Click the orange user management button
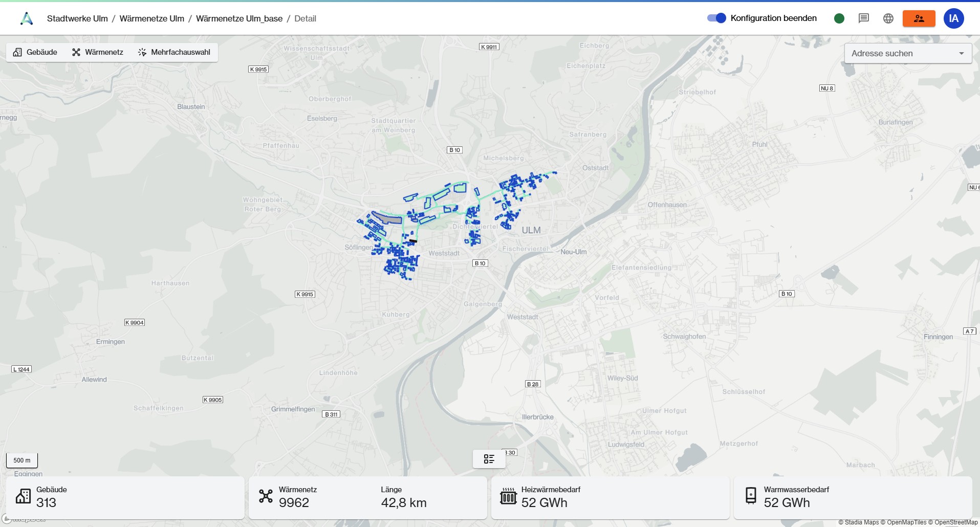 (x=919, y=18)
